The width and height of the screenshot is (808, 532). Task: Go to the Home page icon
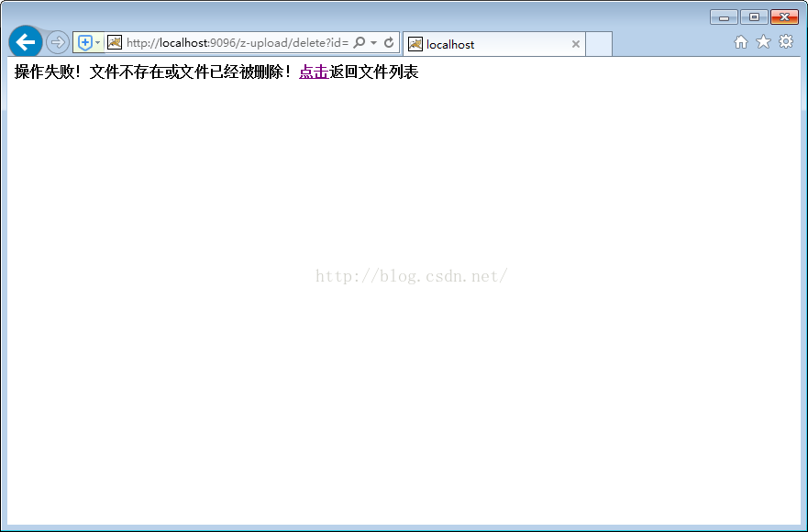[741, 42]
